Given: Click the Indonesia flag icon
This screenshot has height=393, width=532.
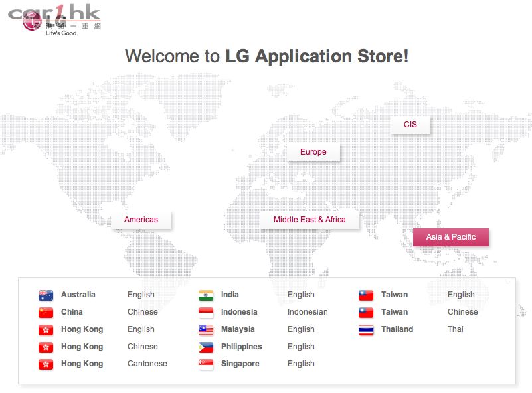Looking at the screenshot, I should click(x=206, y=313).
